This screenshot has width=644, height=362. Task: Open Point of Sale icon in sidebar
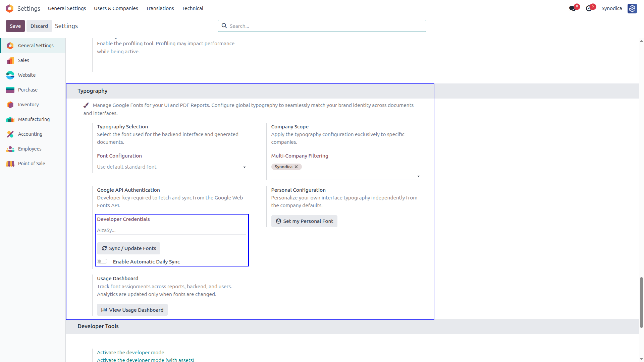pyautogui.click(x=10, y=164)
